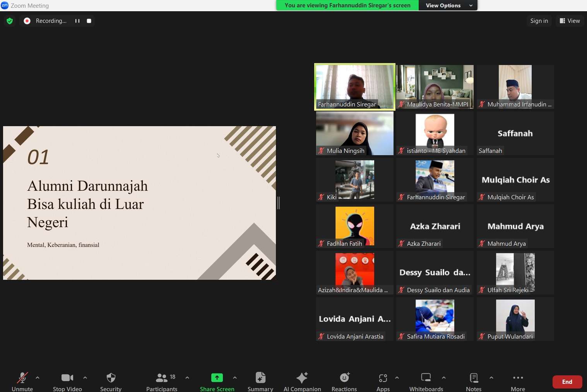Click the divider handle beside shared screen

pyautogui.click(x=279, y=203)
